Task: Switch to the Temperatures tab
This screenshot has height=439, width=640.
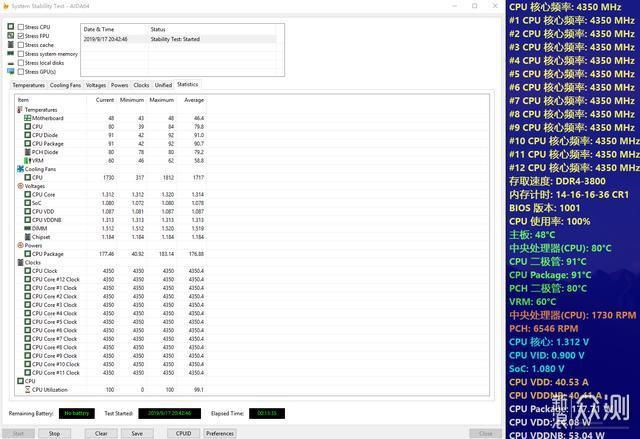Action: pos(29,85)
